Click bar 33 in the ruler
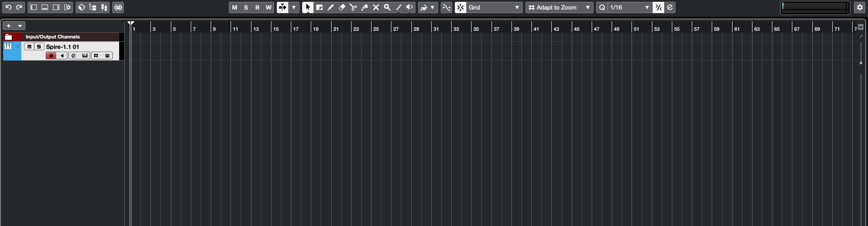 coord(456,29)
